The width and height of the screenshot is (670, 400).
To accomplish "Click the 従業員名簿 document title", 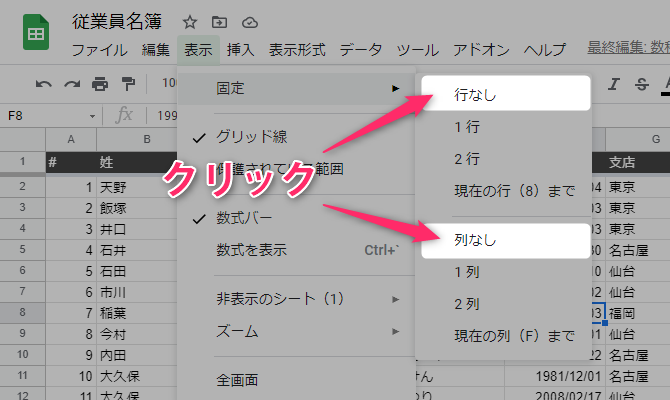I will pyautogui.click(x=117, y=22).
